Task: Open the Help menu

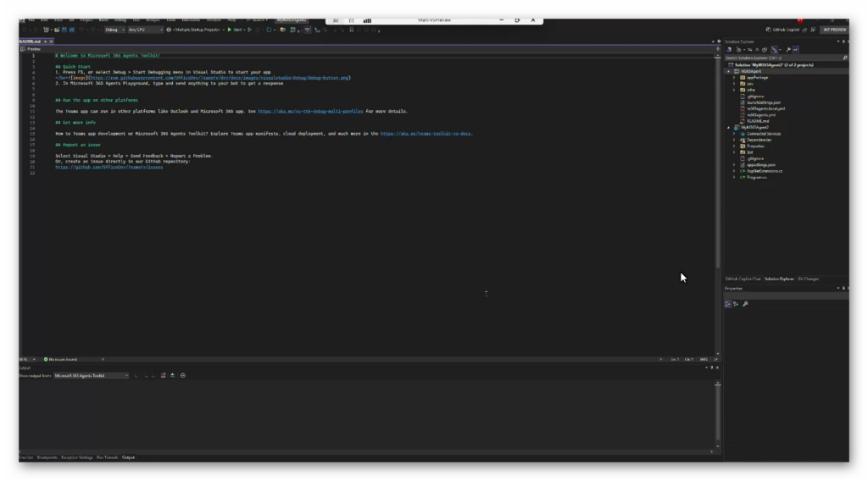Action: (232, 20)
